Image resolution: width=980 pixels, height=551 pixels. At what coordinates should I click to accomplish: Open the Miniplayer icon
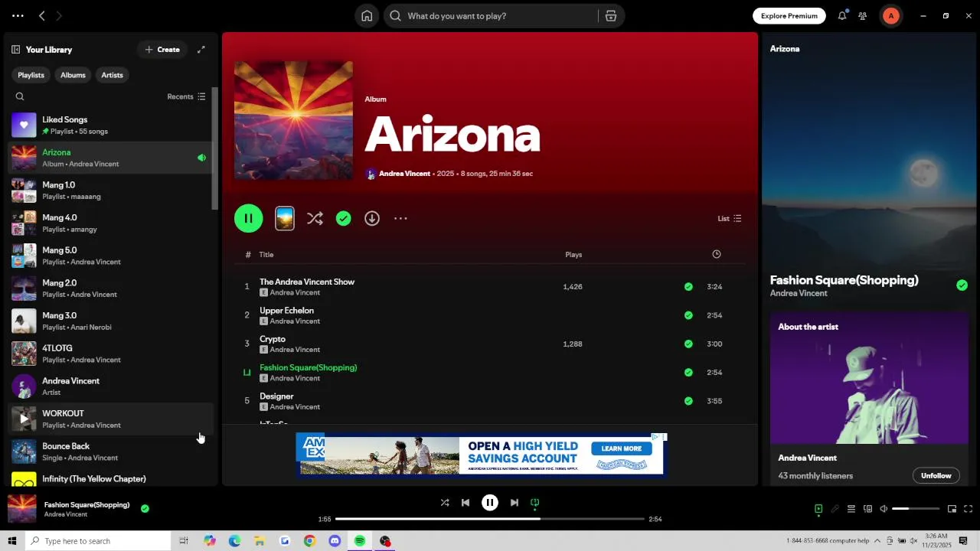[952, 509]
